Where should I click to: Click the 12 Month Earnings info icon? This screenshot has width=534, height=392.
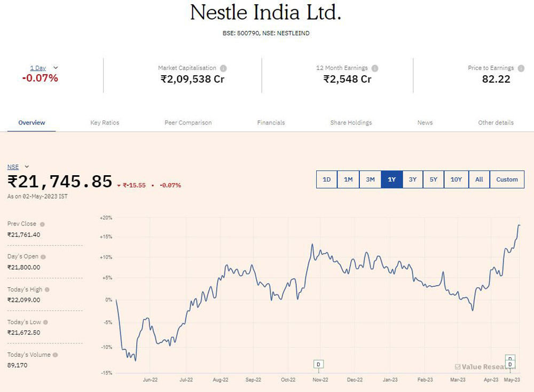coord(375,68)
